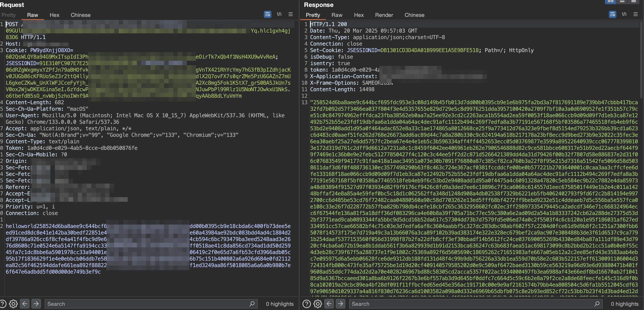Image resolution: width=644 pixels, height=310 pixels.
Task: Open Request search help icon
Action: [x=3, y=304]
